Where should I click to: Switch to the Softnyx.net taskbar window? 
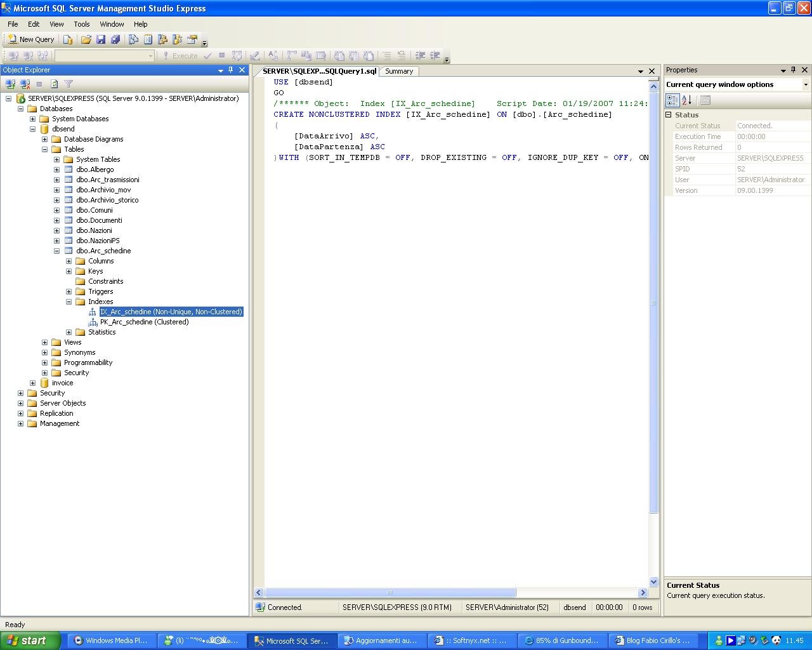click(x=471, y=640)
